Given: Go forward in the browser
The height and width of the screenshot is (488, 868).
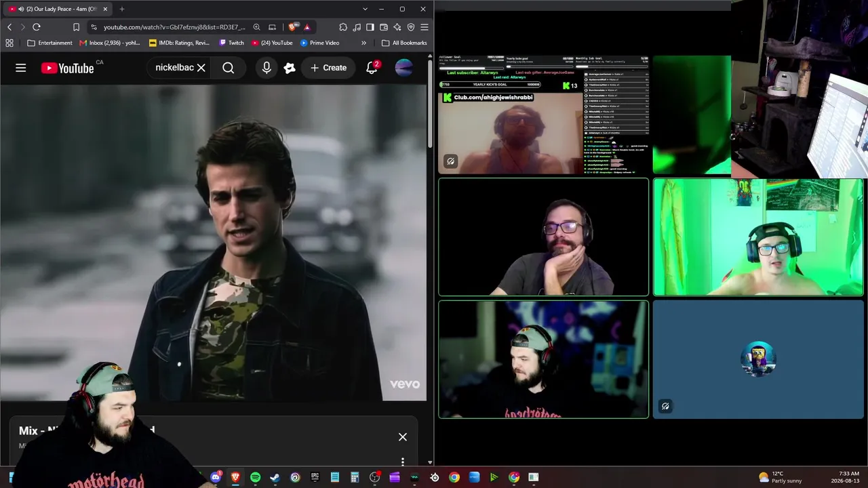Looking at the screenshot, I should pos(22,27).
